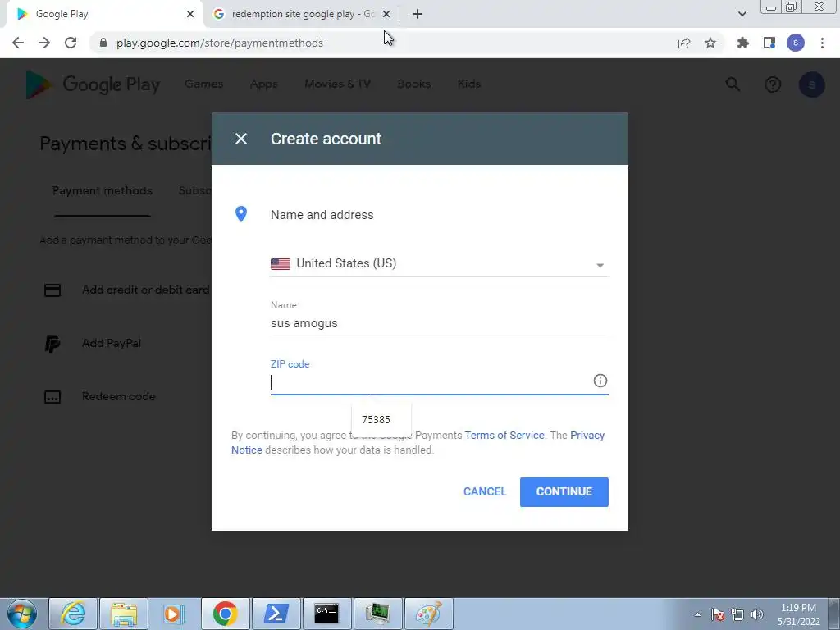This screenshot has height=630, width=840.
Task: Open the Chrome three-dot menu
Action: point(822,43)
